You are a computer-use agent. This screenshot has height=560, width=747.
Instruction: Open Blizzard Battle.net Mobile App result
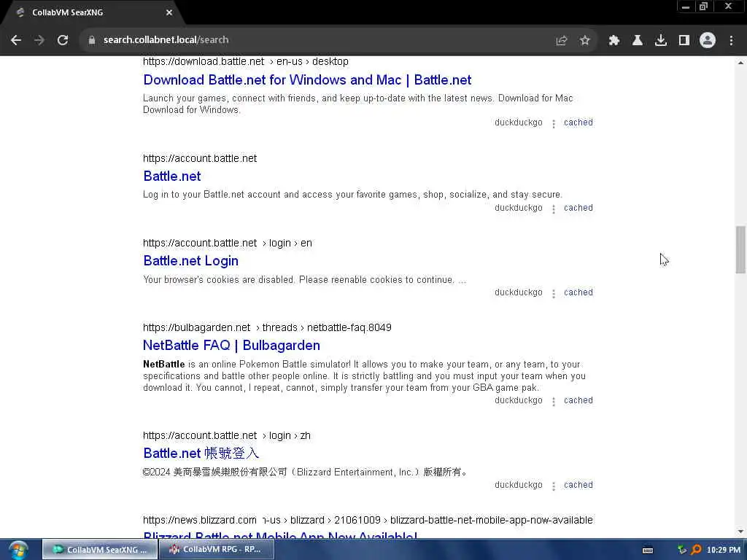coord(280,534)
